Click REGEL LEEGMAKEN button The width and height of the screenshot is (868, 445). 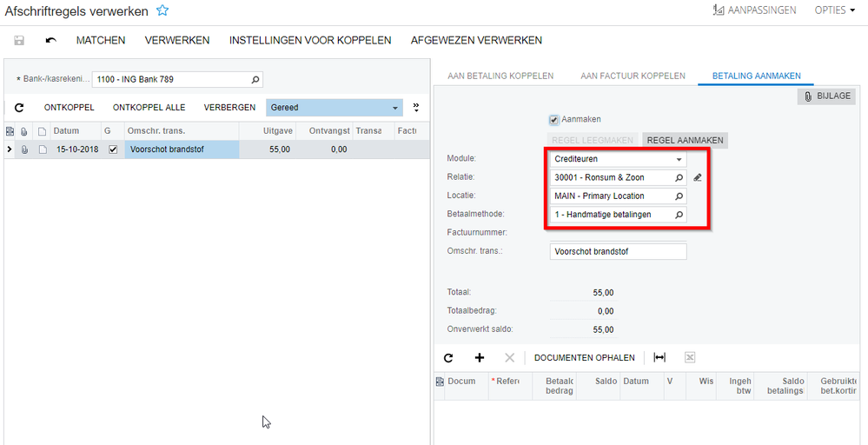coord(593,141)
